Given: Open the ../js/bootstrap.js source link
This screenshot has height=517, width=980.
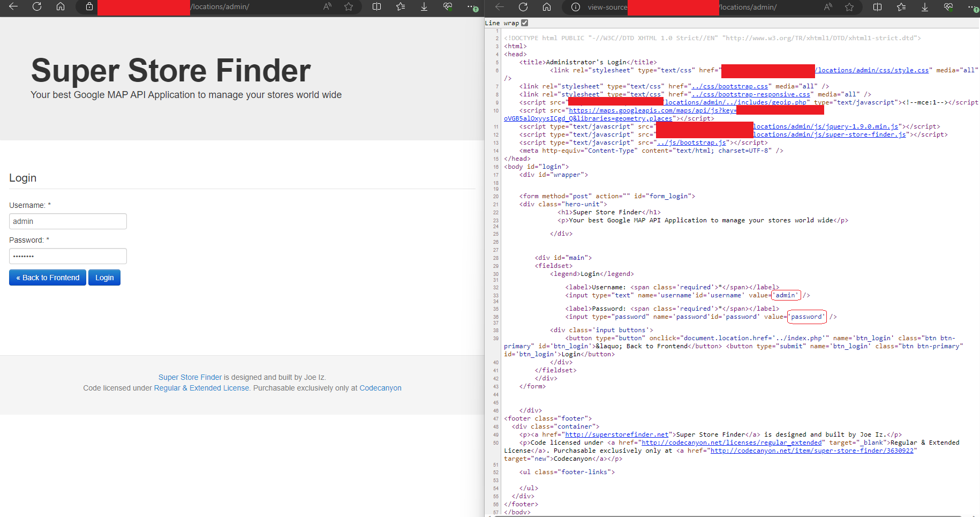Looking at the screenshot, I should click(691, 143).
